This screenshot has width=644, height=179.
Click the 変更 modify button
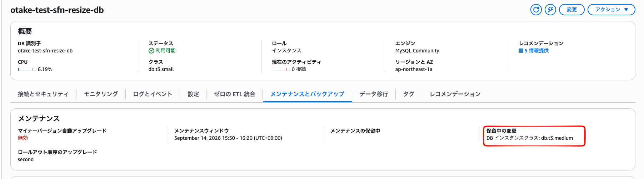coord(571,10)
